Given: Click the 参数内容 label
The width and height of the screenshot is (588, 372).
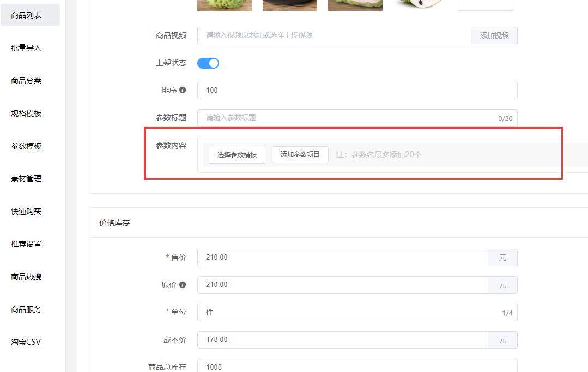Looking at the screenshot, I should tap(171, 145).
